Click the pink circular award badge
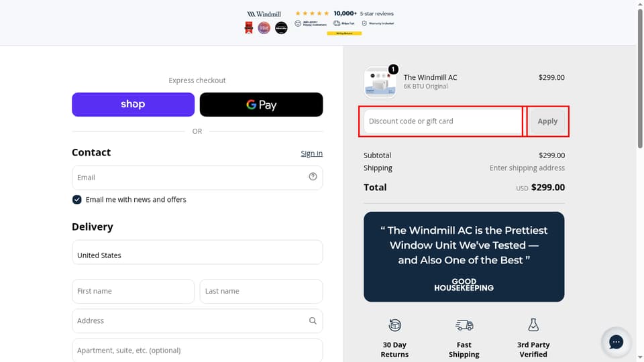Image resolution: width=644 pixels, height=362 pixels. click(x=264, y=28)
